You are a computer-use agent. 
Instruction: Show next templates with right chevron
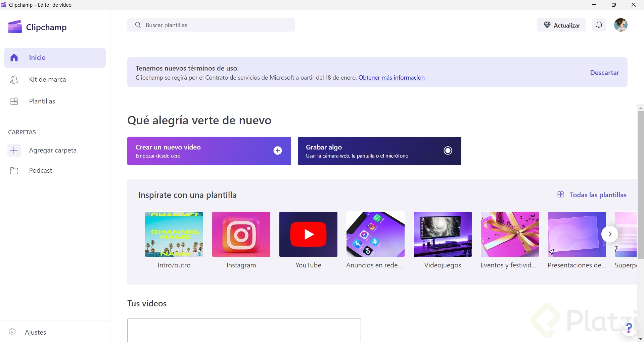tap(610, 234)
